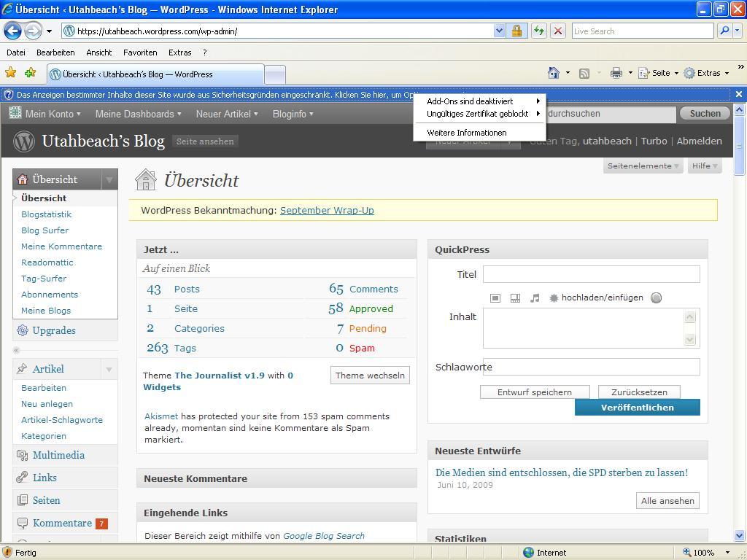Click the security lock icon in address bar
This screenshot has width=747, height=560.
pyautogui.click(x=516, y=31)
